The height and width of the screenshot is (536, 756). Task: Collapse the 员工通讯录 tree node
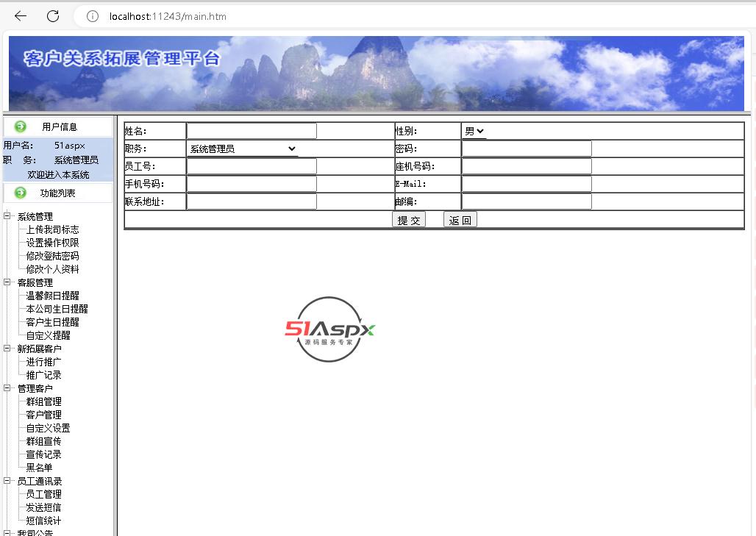click(x=7, y=481)
